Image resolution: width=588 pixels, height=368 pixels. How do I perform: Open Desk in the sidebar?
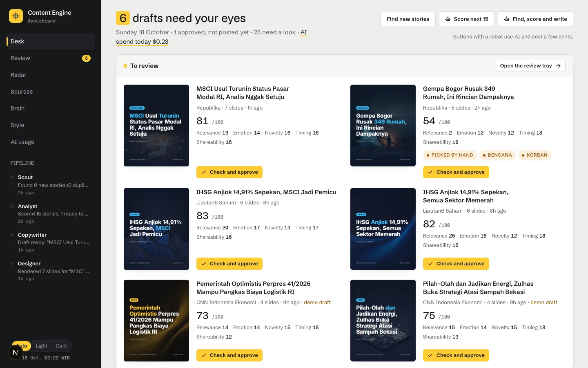51,41
